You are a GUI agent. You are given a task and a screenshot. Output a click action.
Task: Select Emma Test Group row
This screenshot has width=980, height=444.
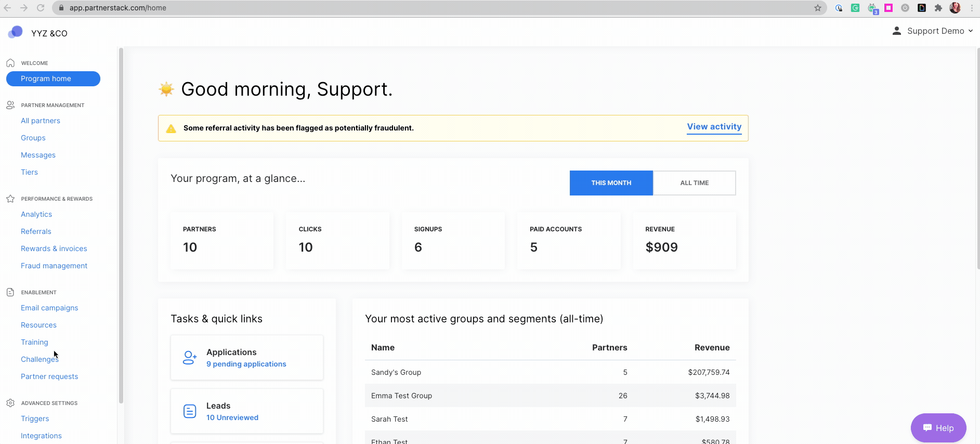pyautogui.click(x=551, y=396)
